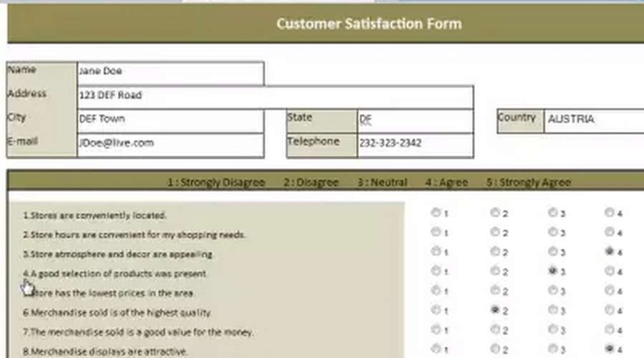Screen dimensions: 644x358
Task: Choose rating 4 for question 7 good value
Action: [609, 329]
